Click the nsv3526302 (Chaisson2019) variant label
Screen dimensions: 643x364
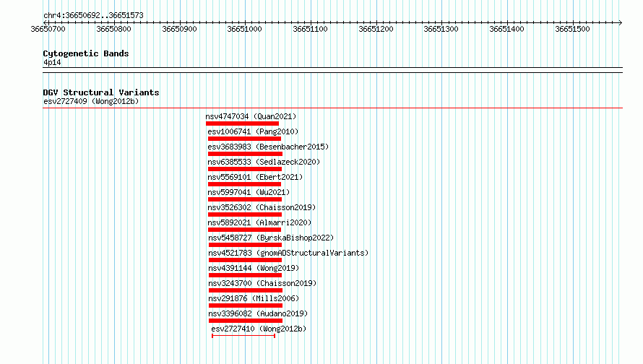[x=262, y=207]
